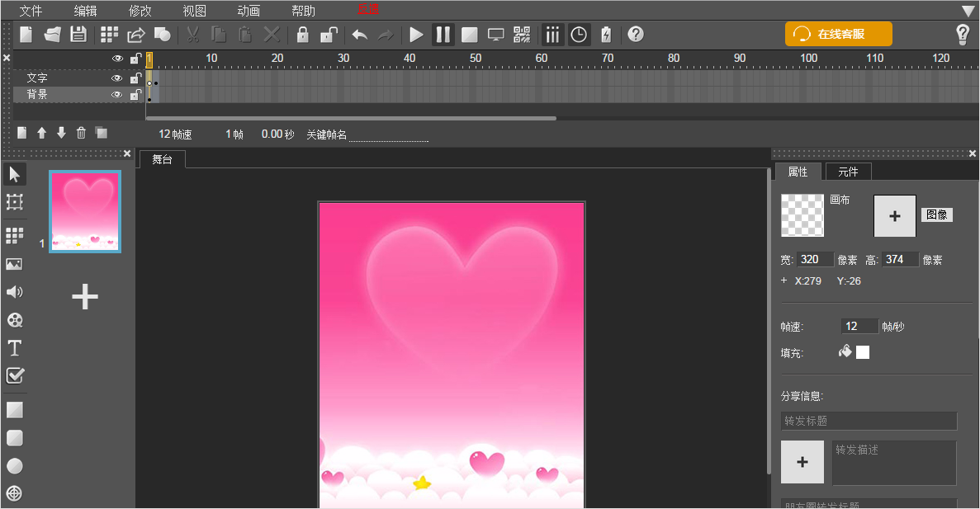Click the 图像 button in properties
980x509 pixels.
coord(936,214)
